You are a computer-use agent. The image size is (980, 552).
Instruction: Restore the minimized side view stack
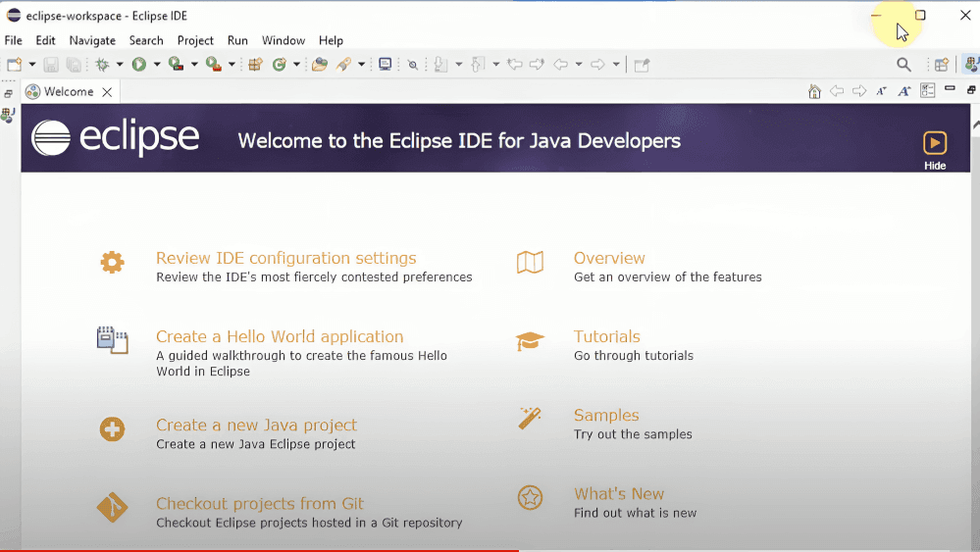click(x=8, y=93)
